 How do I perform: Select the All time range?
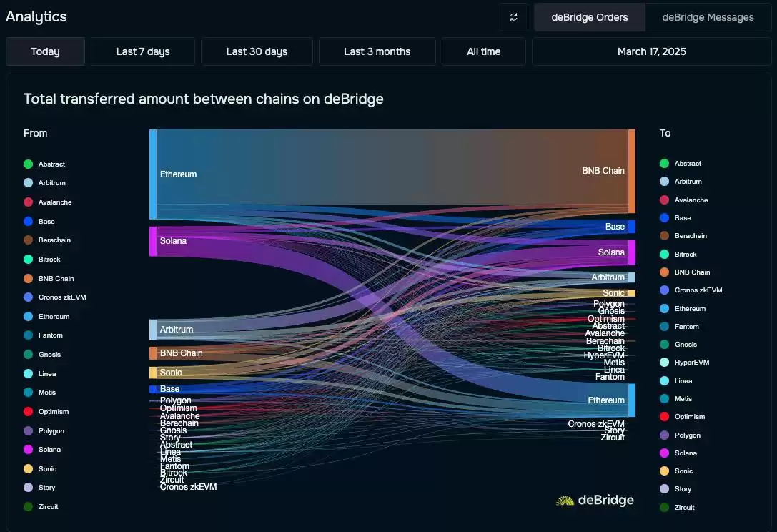pyautogui.click(x=484, y=51)
